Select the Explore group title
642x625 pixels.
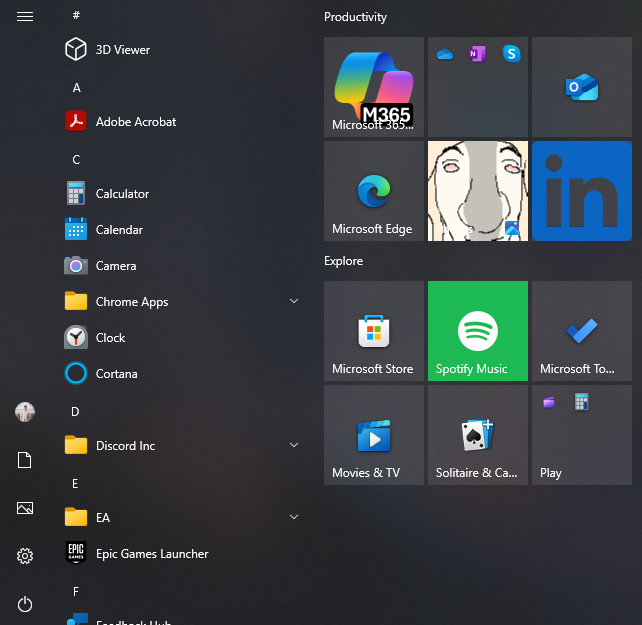[x=343, y=261]
